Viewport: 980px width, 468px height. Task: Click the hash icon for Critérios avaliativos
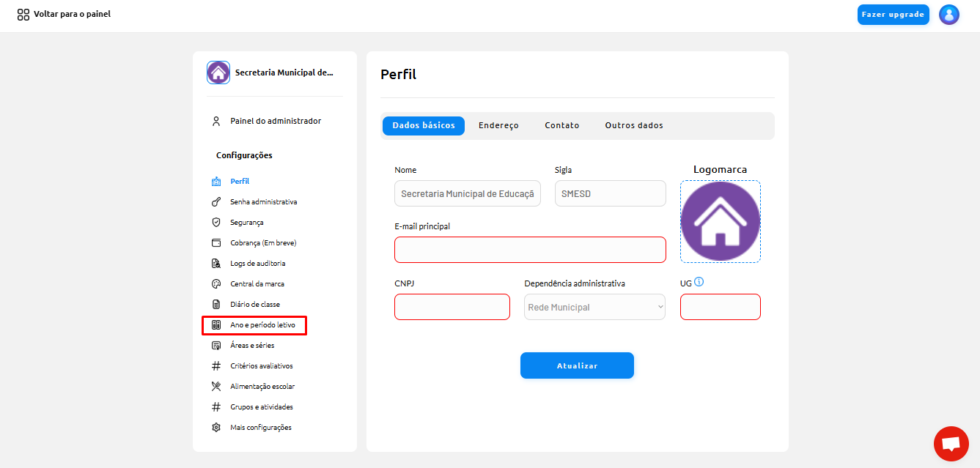(x=216, y=366)
